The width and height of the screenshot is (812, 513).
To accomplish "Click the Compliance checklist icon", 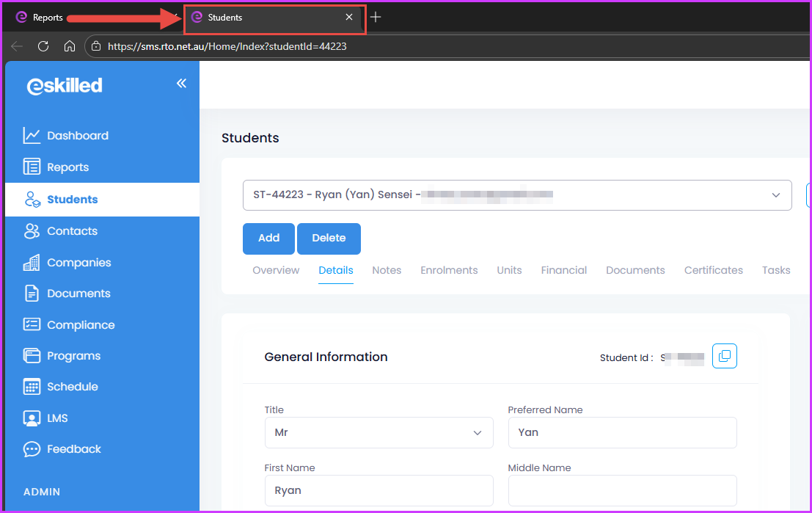I will tap(32, 325).
